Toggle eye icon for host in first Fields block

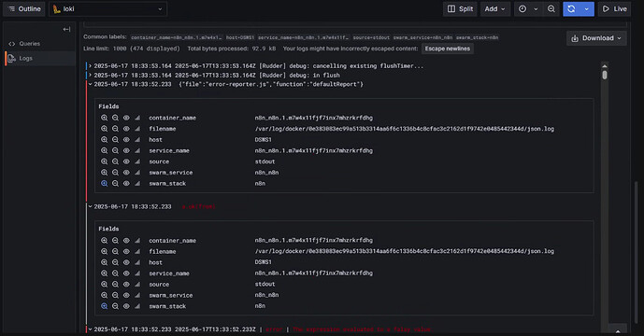(126, 139)
